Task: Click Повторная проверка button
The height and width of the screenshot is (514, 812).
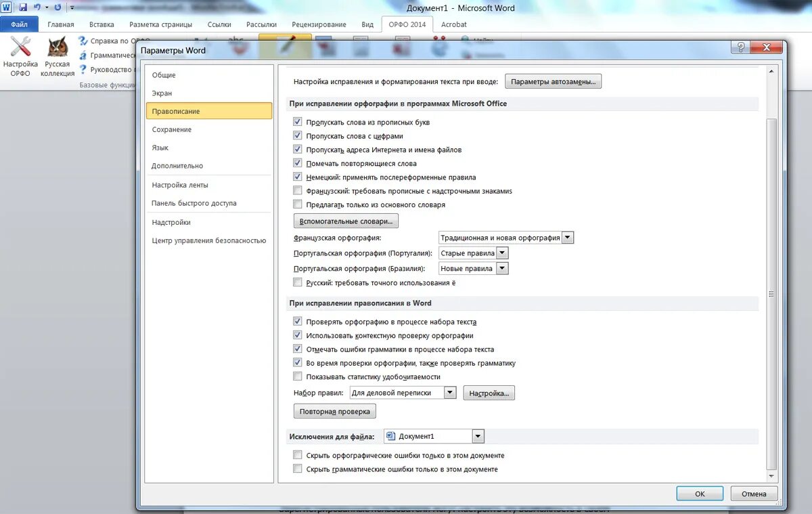Action: [x=334, y=411]
